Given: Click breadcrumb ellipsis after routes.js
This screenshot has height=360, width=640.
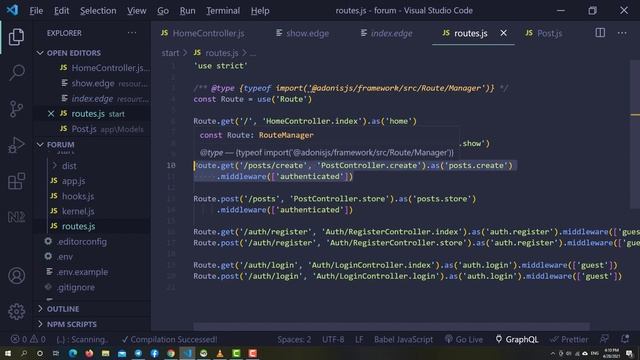Looking at the screenshot, I should pyautogui.click(x=253, y=53).
